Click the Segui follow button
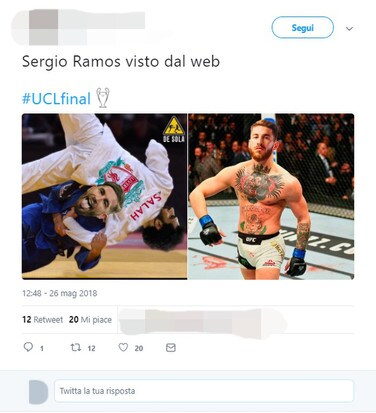This screenshot has height=413, width=376. pos(302,28)
